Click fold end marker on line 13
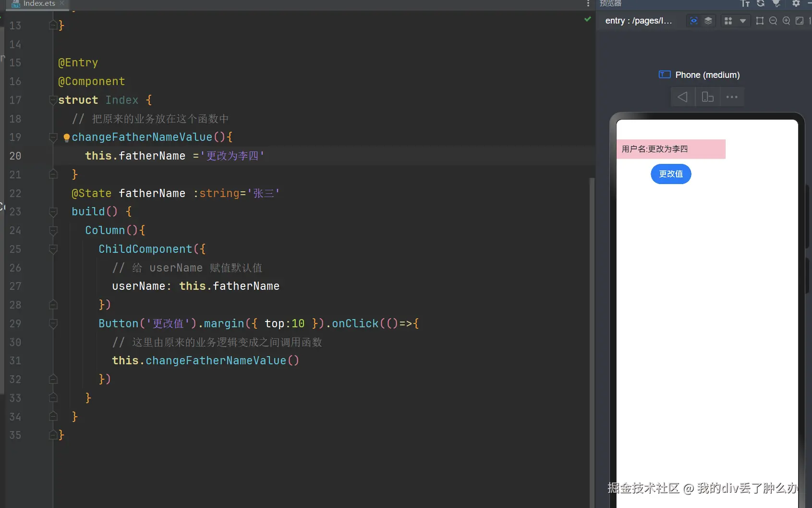812x508 pixels. coord(53,25)
